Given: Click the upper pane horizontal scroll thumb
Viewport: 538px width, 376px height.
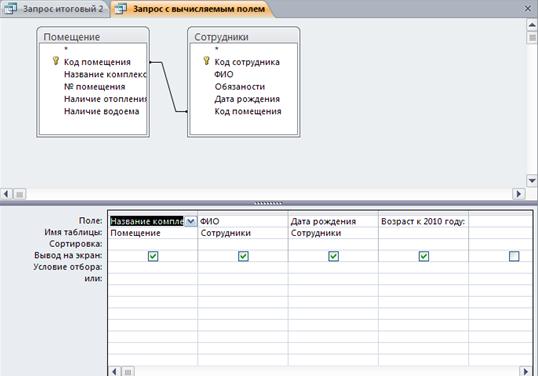Looking at the screenshot, I should tap(20, 194).
